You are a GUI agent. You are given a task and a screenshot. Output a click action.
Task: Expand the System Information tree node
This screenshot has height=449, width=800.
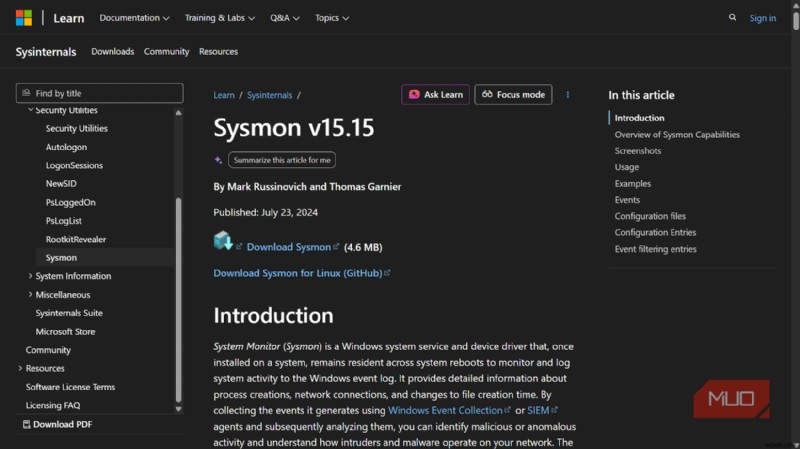pos(30,276)
